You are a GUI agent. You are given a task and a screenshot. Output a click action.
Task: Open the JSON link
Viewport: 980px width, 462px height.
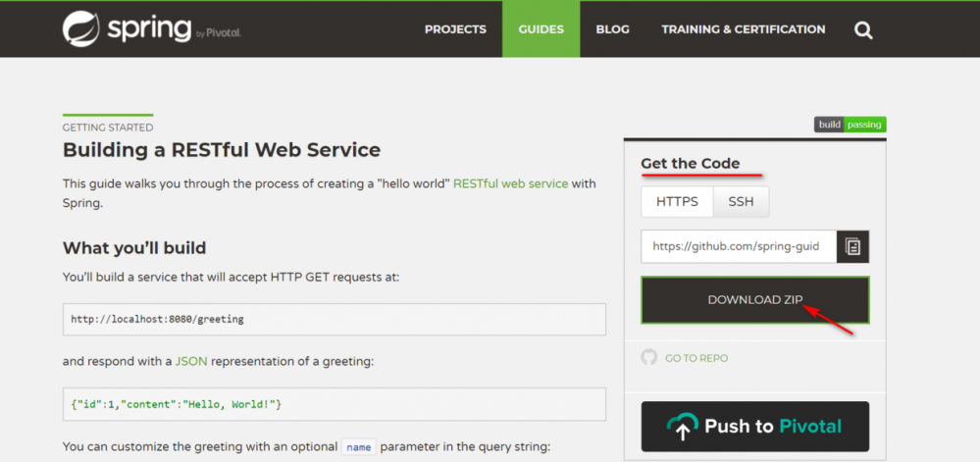191,361
